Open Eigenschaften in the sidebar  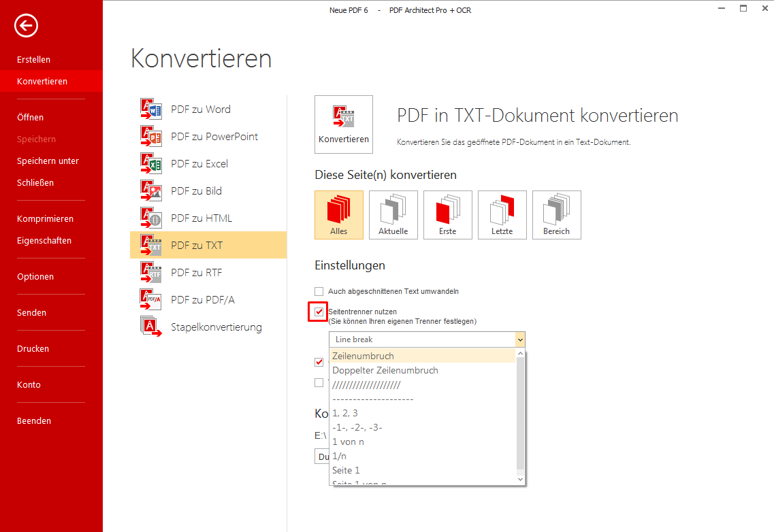click(51, 240)
